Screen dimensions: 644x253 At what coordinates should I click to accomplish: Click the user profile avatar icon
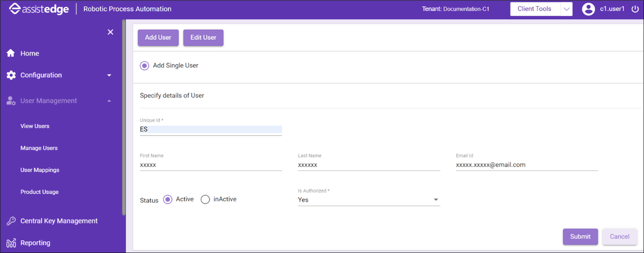tap(588, 9)
